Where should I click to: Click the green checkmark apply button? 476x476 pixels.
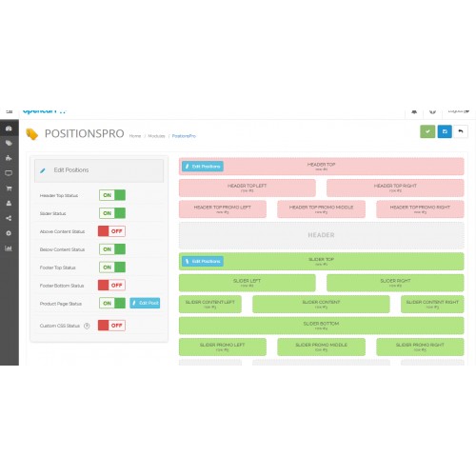point(427,131)
